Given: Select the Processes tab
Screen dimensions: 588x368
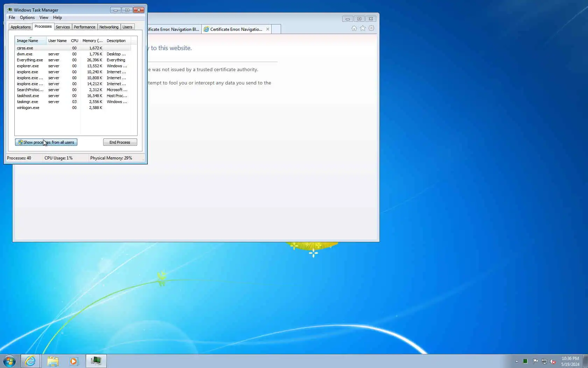Looking at the screenshot, I should pos(43,27).
